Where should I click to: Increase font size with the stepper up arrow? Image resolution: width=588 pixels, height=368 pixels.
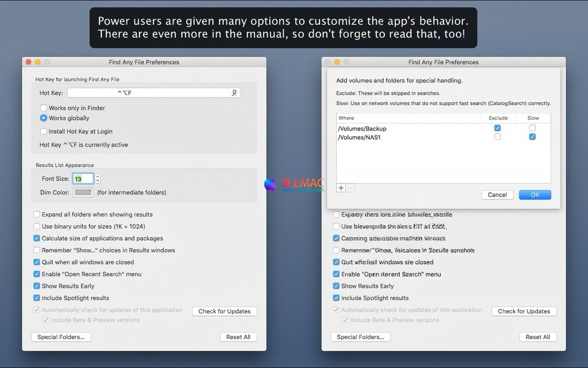pos(98,177)
